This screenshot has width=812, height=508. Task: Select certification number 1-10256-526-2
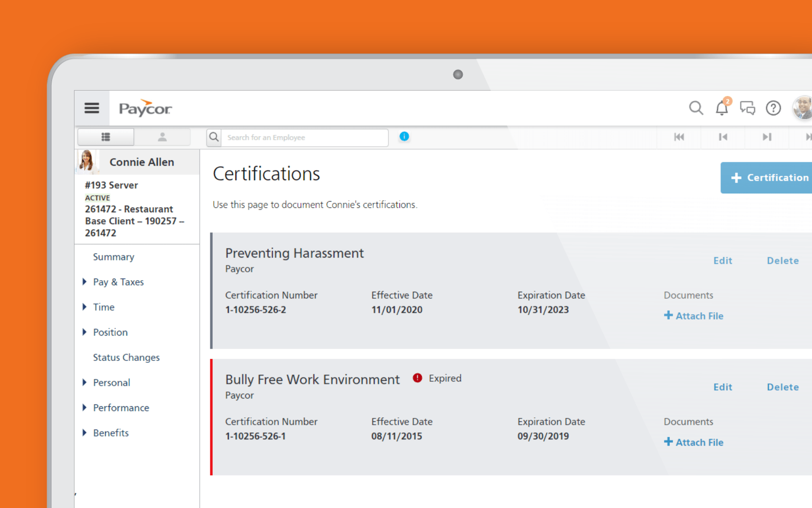(256, 310)
